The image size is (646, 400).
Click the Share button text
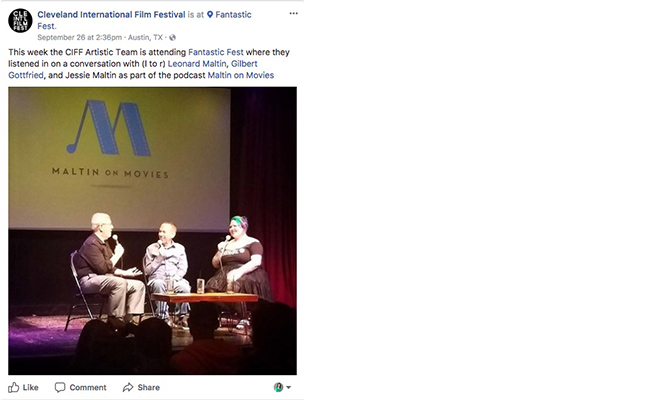(x=149, y=387)
